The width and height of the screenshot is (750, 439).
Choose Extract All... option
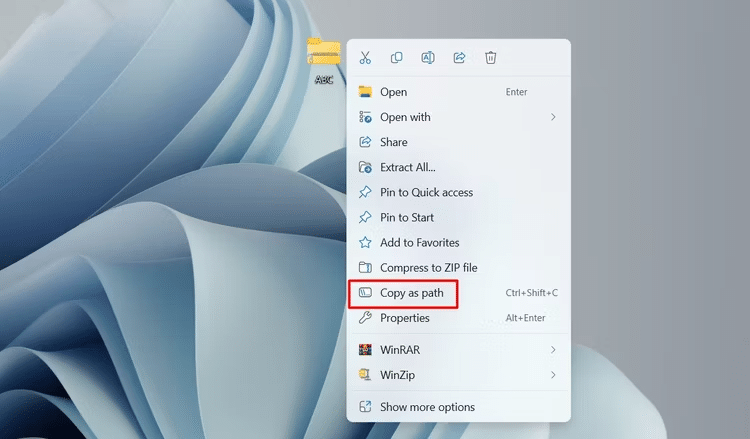point(407,167)
